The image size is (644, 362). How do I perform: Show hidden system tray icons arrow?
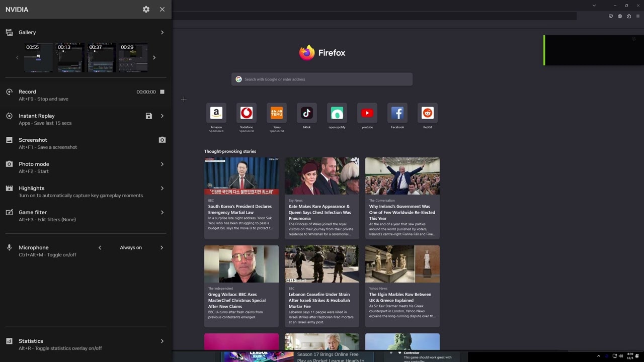[598, 356]
